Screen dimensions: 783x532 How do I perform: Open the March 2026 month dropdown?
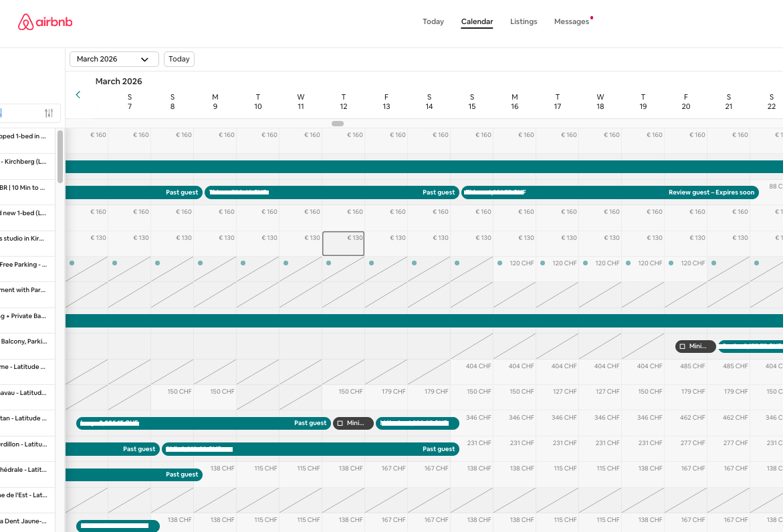coord(114,59)
